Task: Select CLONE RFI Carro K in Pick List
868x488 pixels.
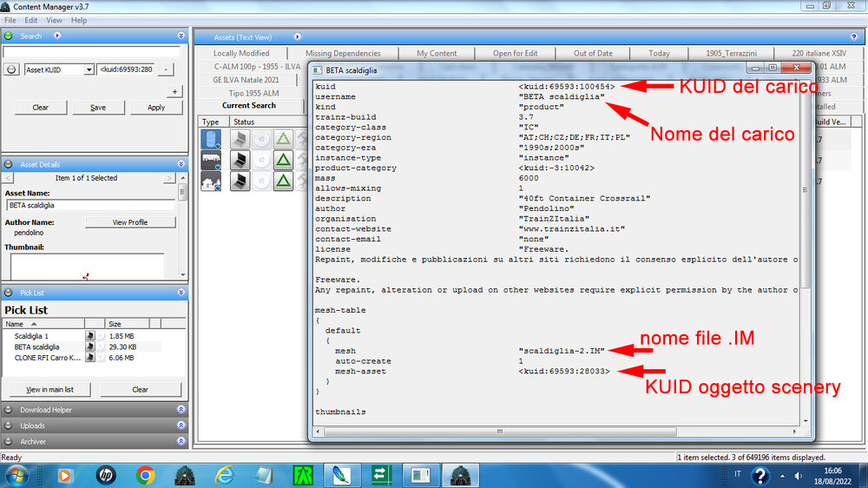Action: click(48, 358)
